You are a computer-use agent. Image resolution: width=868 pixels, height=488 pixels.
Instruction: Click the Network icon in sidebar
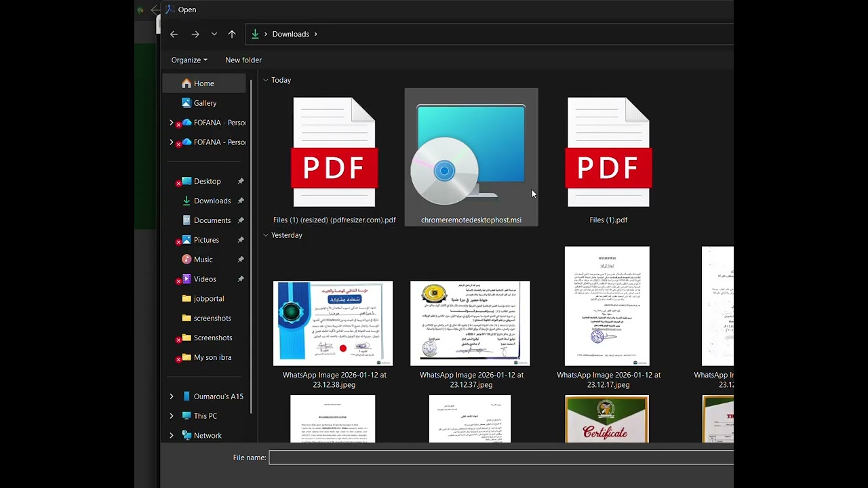(186, 436)
